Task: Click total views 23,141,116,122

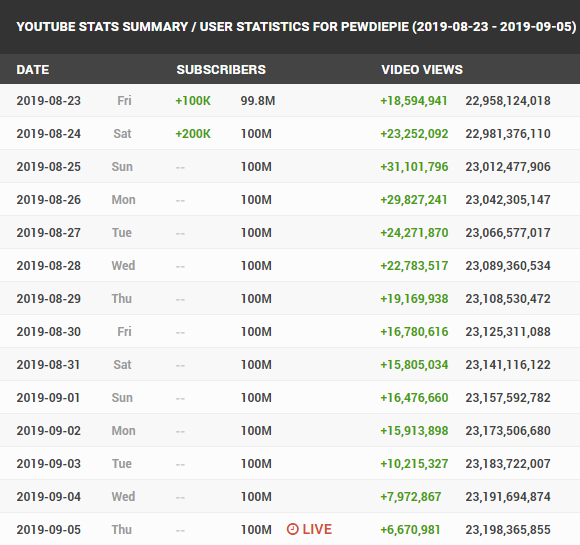Action: click(x=508, y=364)
